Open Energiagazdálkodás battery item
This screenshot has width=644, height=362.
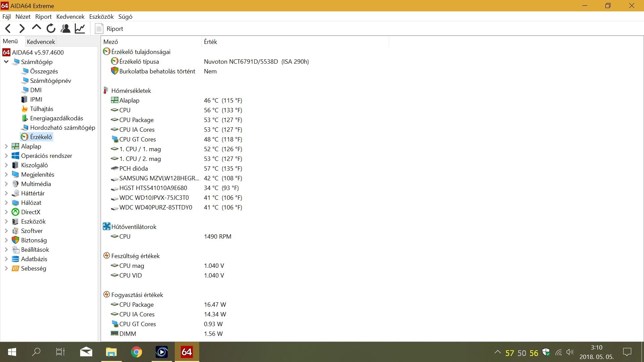52,118
